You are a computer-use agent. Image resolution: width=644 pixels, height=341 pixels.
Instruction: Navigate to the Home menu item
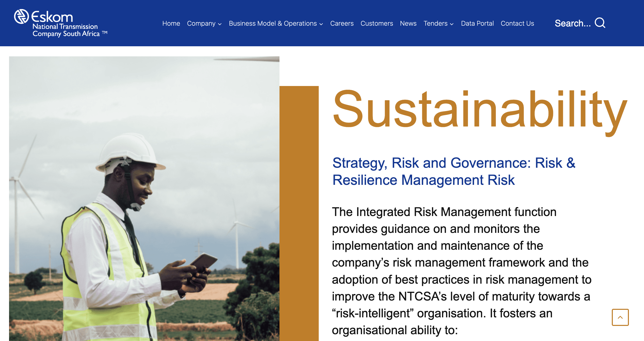pos(171,23)
